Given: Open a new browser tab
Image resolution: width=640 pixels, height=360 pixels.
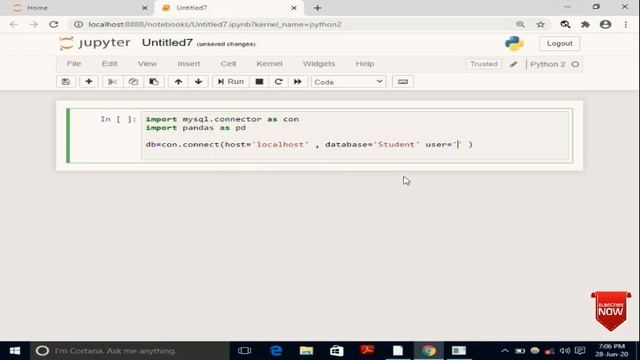Looking at the screenshot, I should click(x=318, y=8).
